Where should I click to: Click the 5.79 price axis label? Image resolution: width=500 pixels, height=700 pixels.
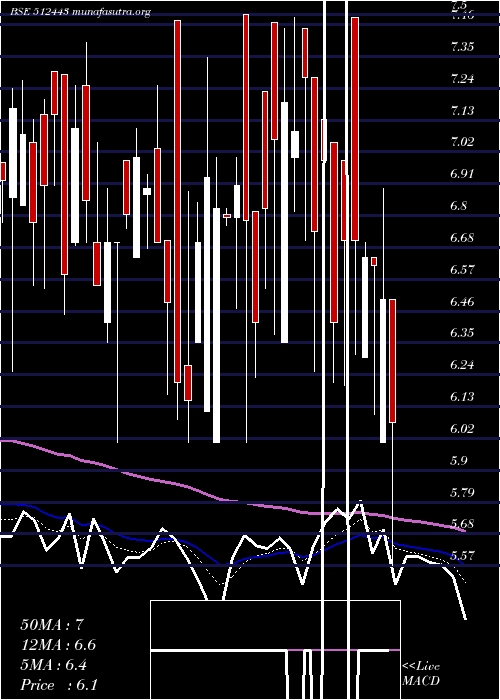[x=463, y=492]
